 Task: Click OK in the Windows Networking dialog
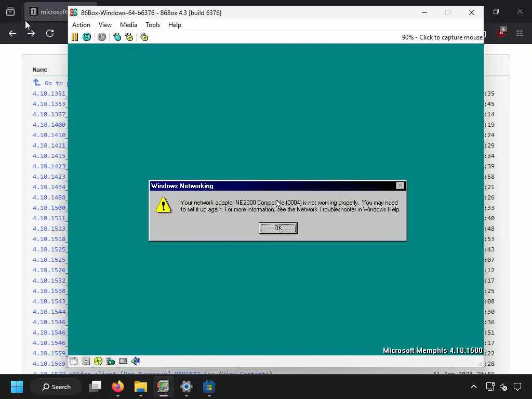click(278, 228)
